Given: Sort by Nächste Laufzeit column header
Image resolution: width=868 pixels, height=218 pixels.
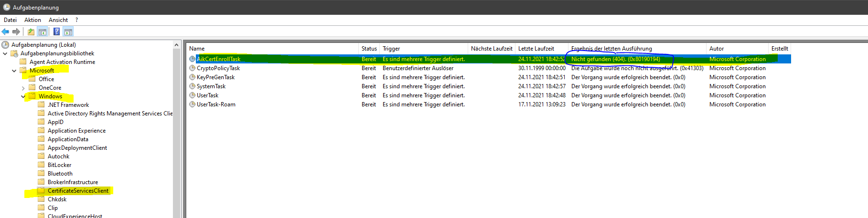Looking at the screenshot, I should click(x=492, y=49).
